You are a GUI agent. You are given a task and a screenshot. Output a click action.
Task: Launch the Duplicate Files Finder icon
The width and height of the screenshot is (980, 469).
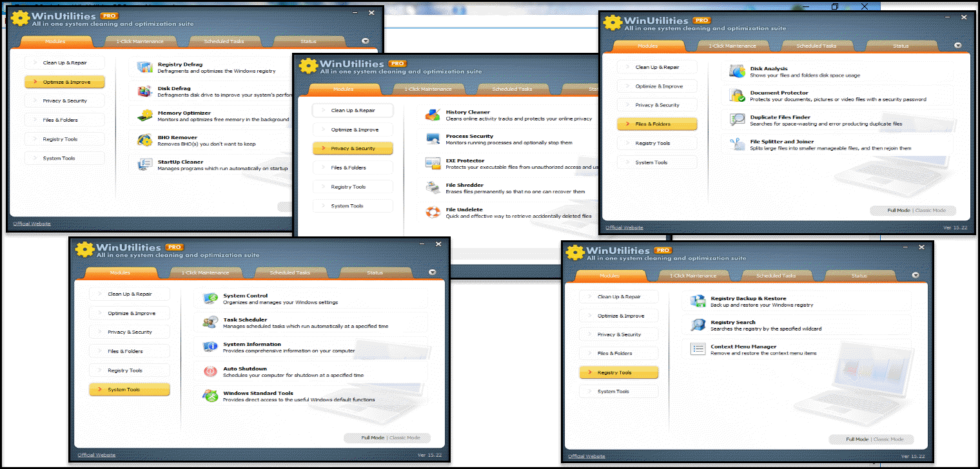click(x=737, y=120)
